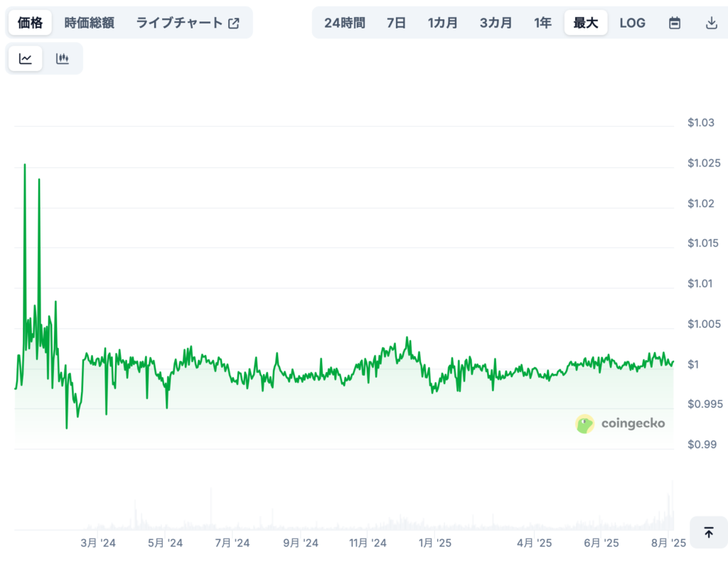Screen dimensions: 728x562
Task: Click the 11月 '24 date axis label
Action: click(368, 543)
